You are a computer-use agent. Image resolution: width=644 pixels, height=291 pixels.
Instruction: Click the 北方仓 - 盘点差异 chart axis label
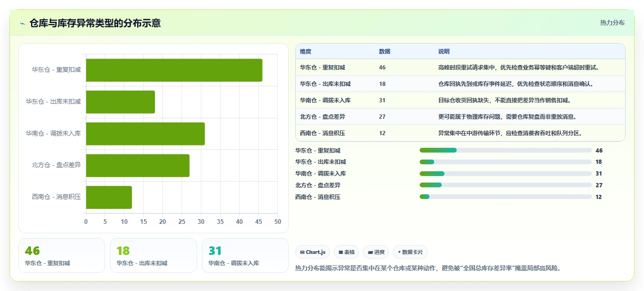[56, 165]
